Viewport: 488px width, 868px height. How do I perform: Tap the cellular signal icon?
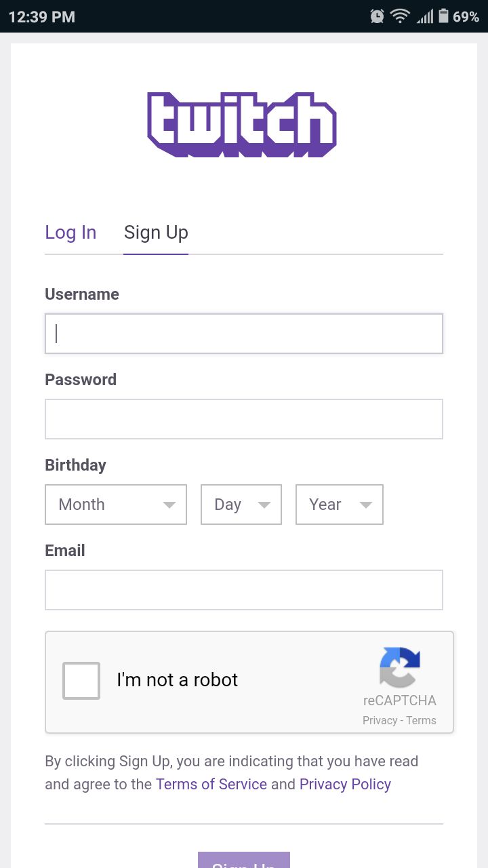point(425,16)
